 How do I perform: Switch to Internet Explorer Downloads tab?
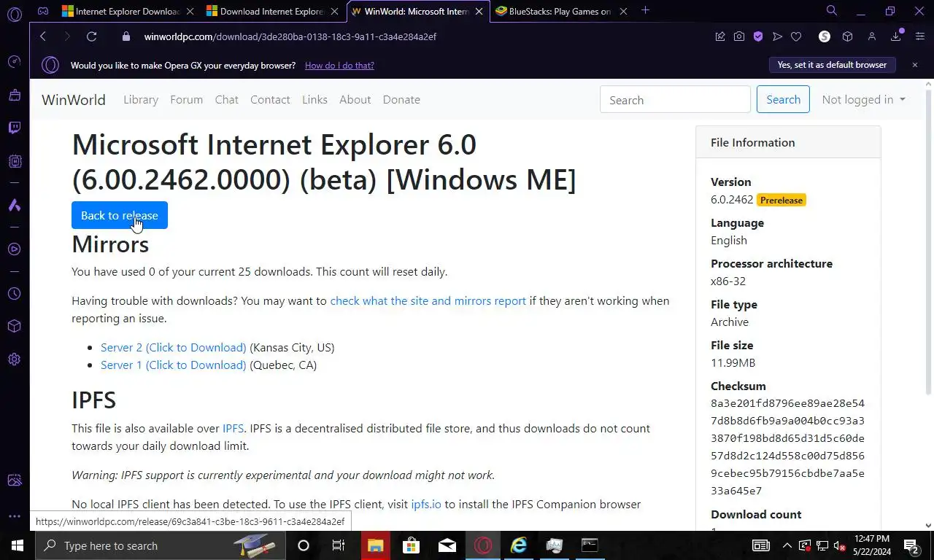128,11
